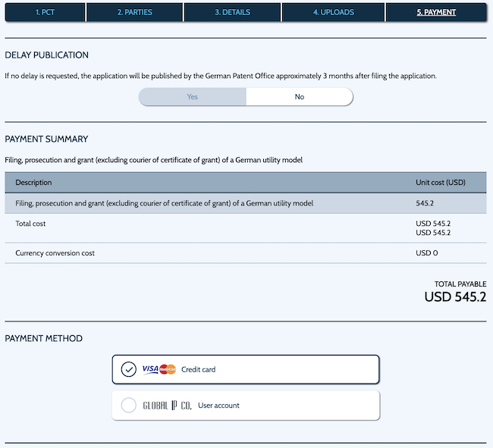This screenshot has width=493, height=448.
Task: Click the Currency conversion cost label
Action: point(55,253)
